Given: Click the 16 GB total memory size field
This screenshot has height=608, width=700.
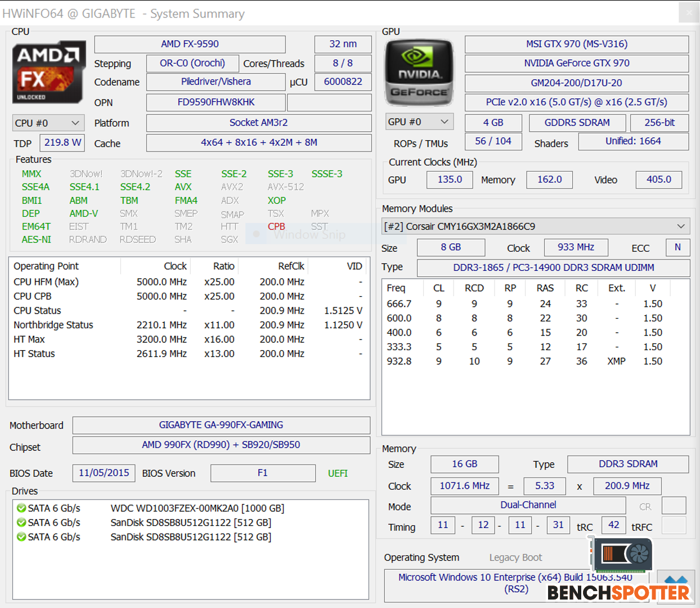Looking at the screenshot, I should [x=465, y=464].
